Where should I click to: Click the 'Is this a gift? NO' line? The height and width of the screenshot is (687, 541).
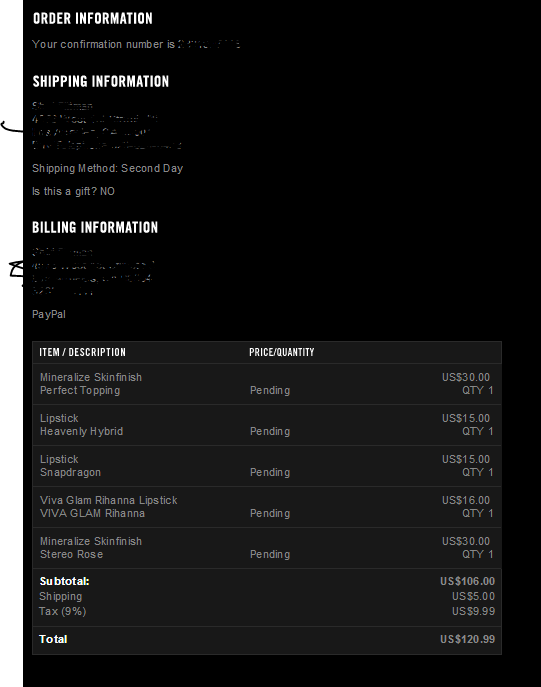click(73, 191)
